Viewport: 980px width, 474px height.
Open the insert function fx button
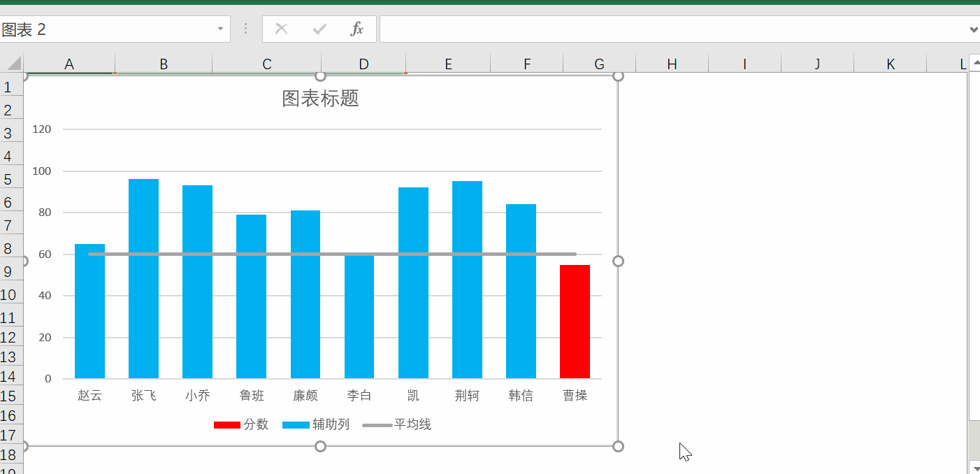[x=357, y=29]
